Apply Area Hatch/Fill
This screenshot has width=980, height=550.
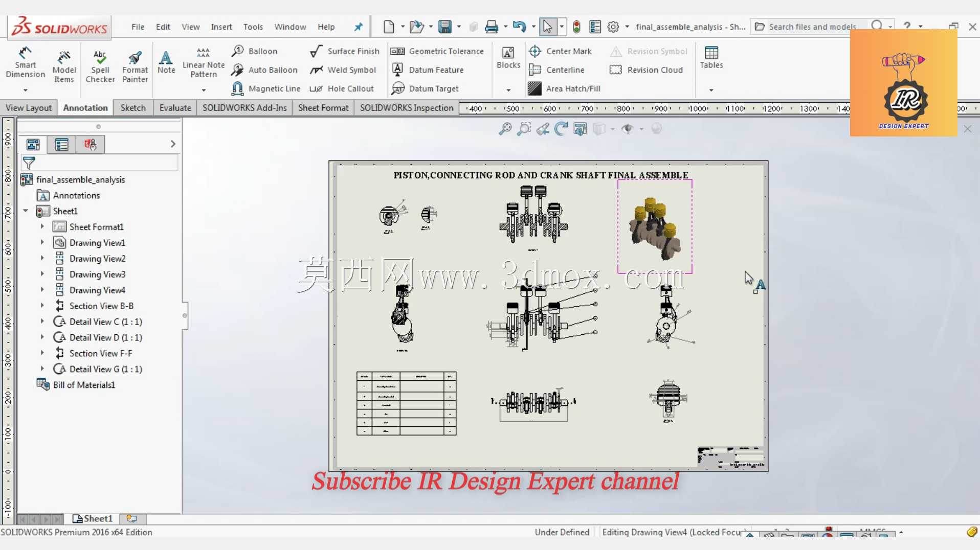pos(564,88)
